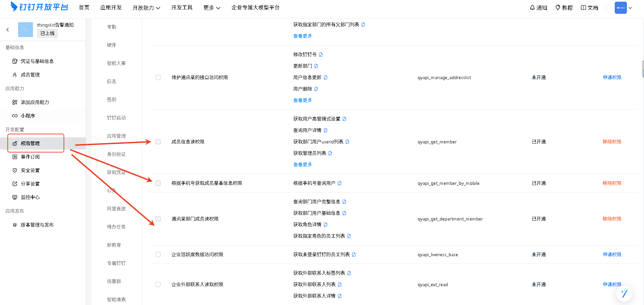This screenshot has width=644, height=305.
Task: Switch to the 身份验证 category
Action: (x=116, y=154)
